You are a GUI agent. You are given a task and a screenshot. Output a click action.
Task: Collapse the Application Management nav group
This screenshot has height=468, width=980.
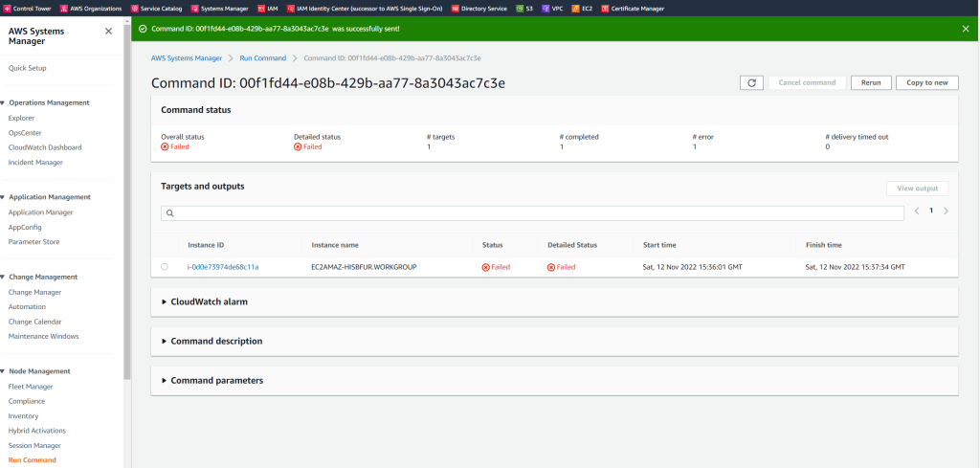point(3,197)
